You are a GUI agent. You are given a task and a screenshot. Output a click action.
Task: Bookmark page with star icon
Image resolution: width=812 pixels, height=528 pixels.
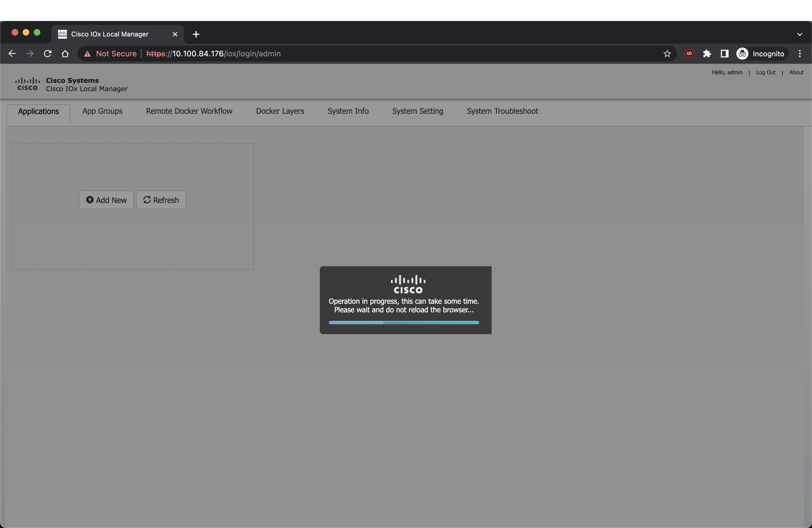pos(667,54)
